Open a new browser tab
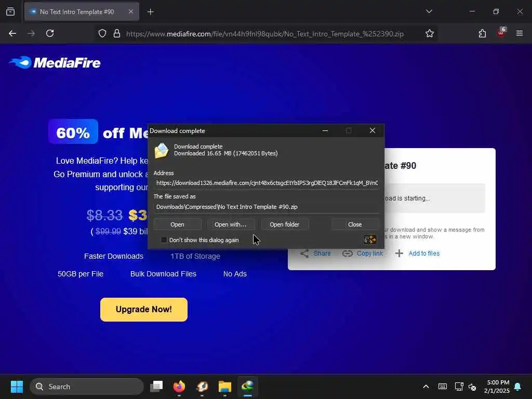The height and width of the screenshot is (399, 532). (x=151, y=12)
